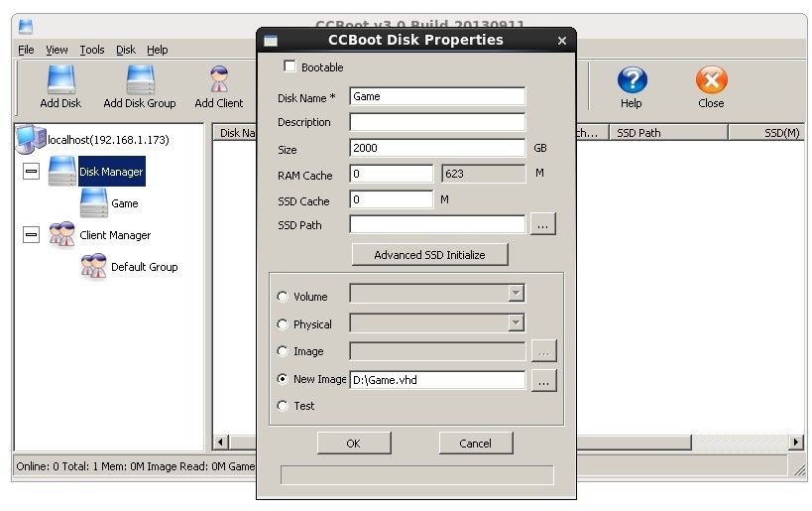Click the orange Close toolbar icon
Image resolution: width=812 pixels, height=511 pixels.
pos(712,80)
